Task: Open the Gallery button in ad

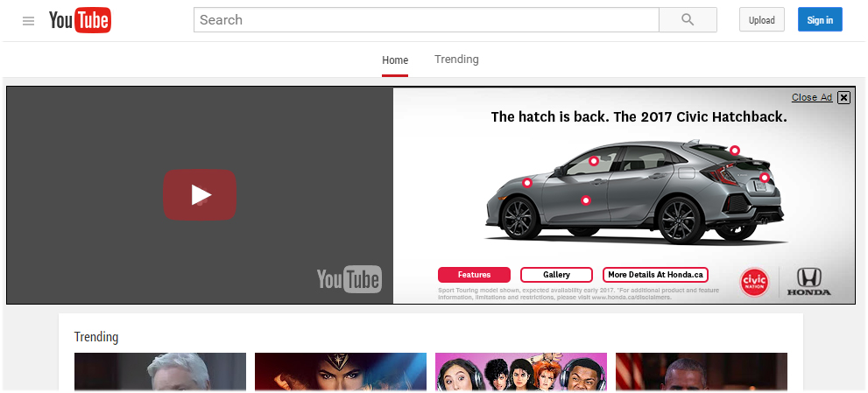Action: click(556, 275)
